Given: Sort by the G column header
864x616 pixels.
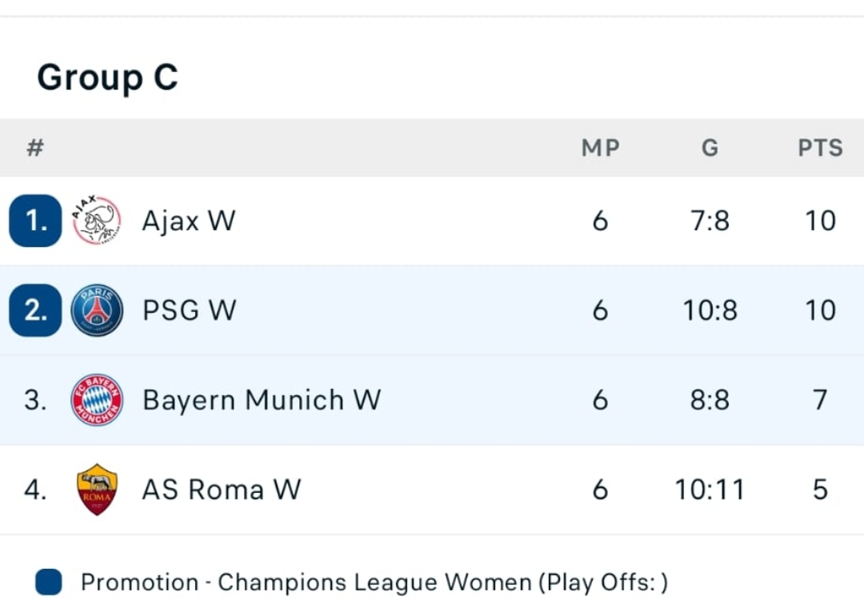Looking at the screenshot, I should pos(710,148).
